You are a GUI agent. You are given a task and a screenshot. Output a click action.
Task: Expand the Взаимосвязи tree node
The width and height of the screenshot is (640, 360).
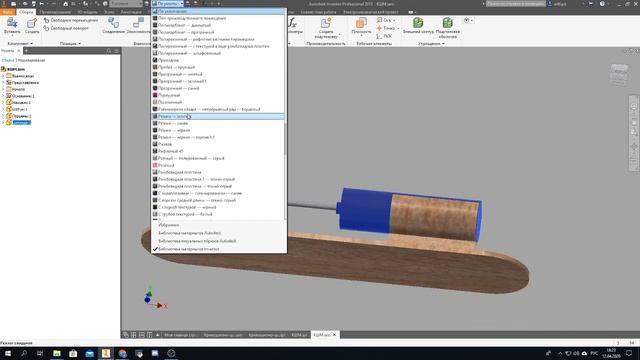[x=3, y=76]
